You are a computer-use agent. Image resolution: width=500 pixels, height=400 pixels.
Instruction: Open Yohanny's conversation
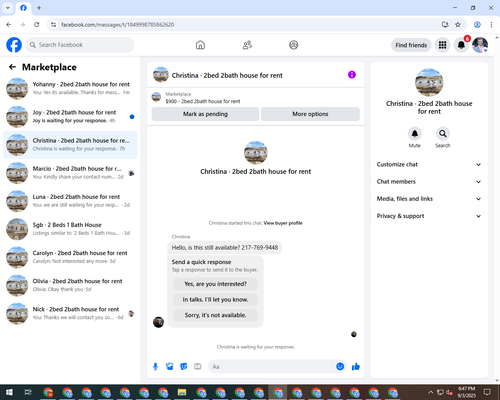[x=70, y=88]
